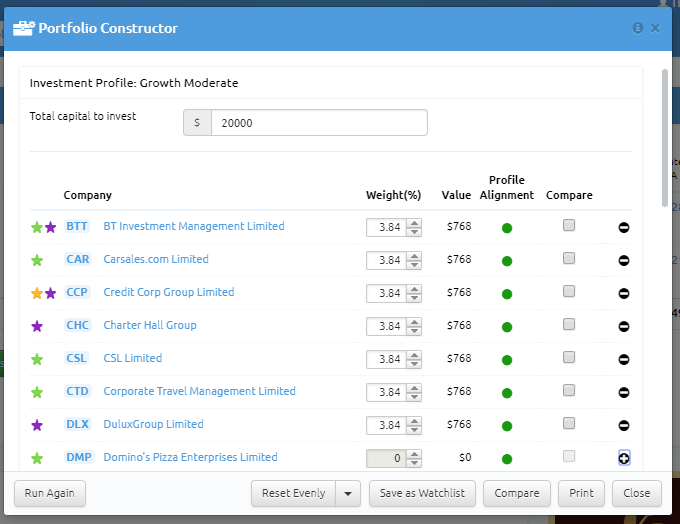The width and height of the screenshot is (680, 524).
Task: Click the Portfolio Constructor toolbox icon
Action: coord(23,28)
